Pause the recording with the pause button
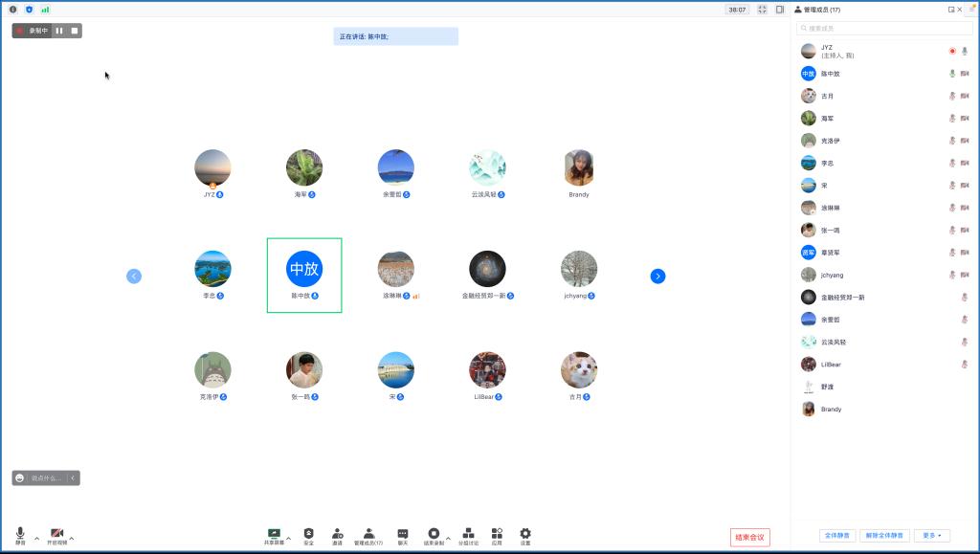Image resolution: width=980 pixels, height=554 pixels. tap(59, 31)
